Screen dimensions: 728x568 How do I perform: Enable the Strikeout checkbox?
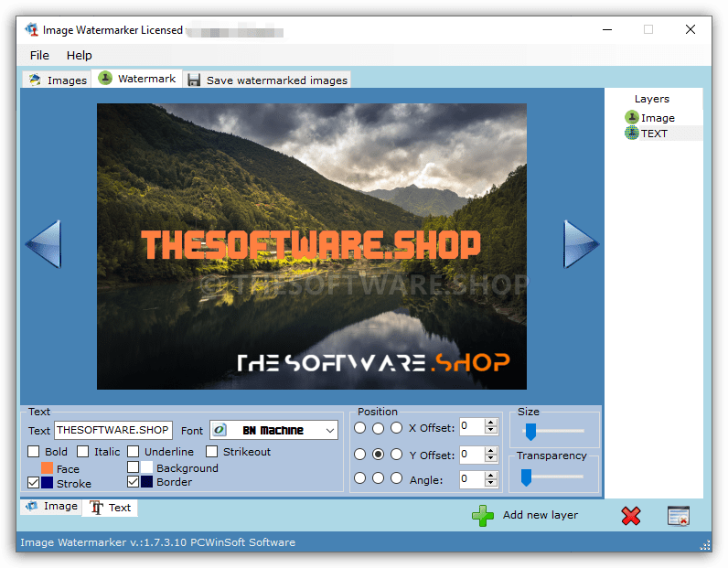tap(211, 452)
